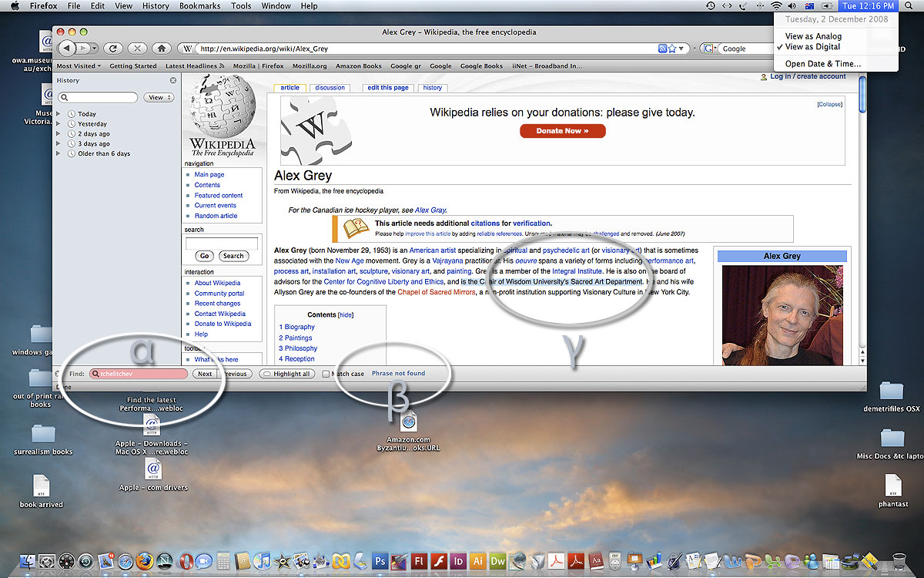Click the Find text field

coord(139,374)
